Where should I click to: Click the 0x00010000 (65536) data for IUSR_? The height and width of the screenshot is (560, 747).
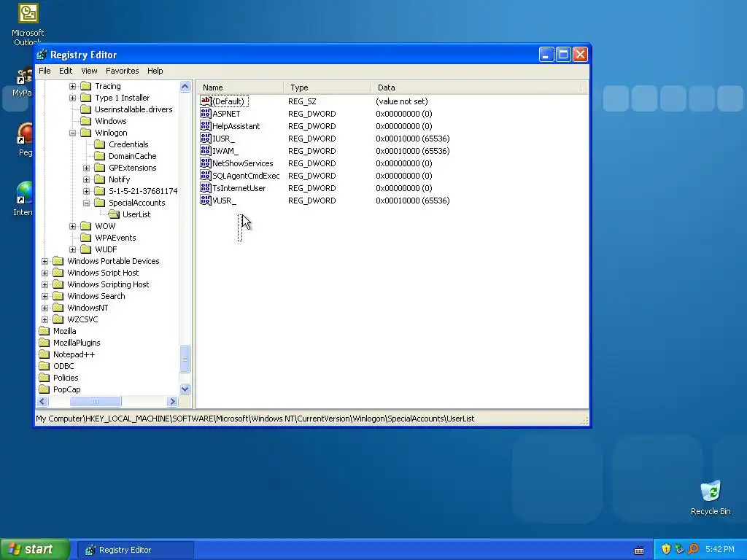click(413, 139)
